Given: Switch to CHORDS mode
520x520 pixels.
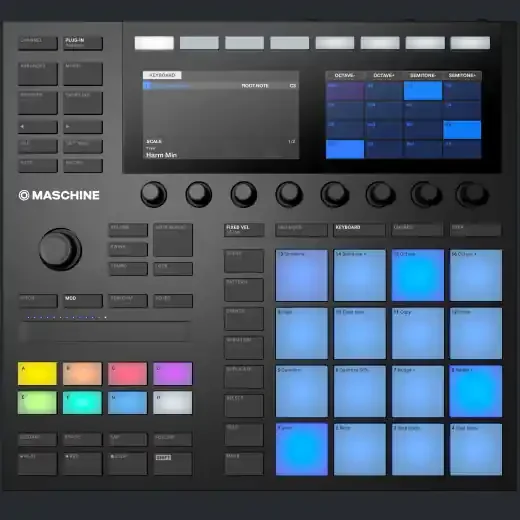Looking at the screenshot, I should [x=417, y=230].
